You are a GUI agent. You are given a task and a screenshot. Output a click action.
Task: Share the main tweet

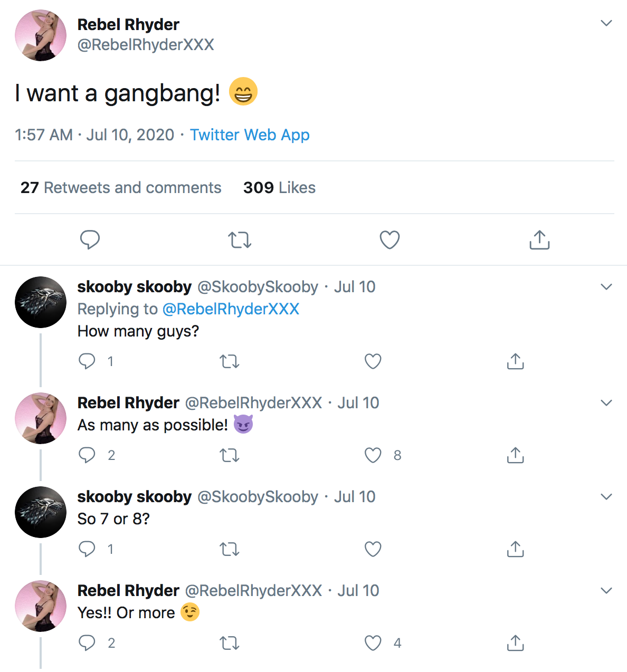[x=539, y=240]
